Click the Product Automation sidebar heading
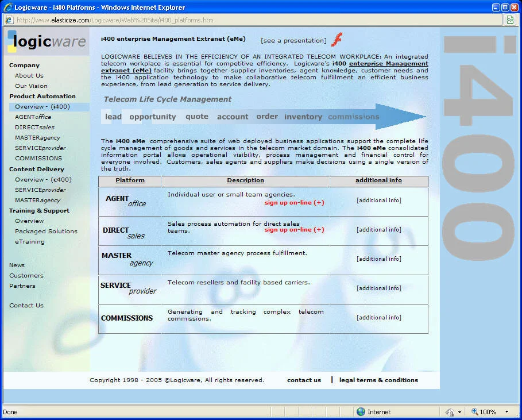The width and height of the screenshot is (522, 420). (x=42, y=97)
